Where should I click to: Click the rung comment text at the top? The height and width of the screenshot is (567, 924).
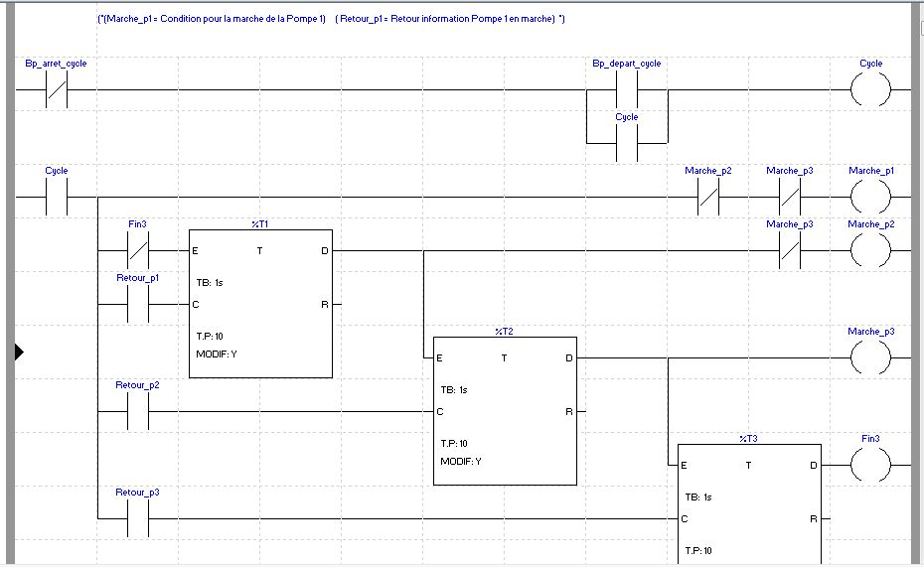coord(331,19)
